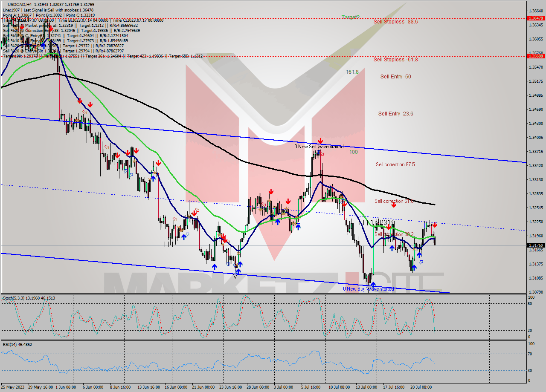Image resolution: width=546 pixels, height=392 pixels.
Task: Click the Sell Stoploss -61.8 label
Action: pyautogui.click(x=395, y=60)
